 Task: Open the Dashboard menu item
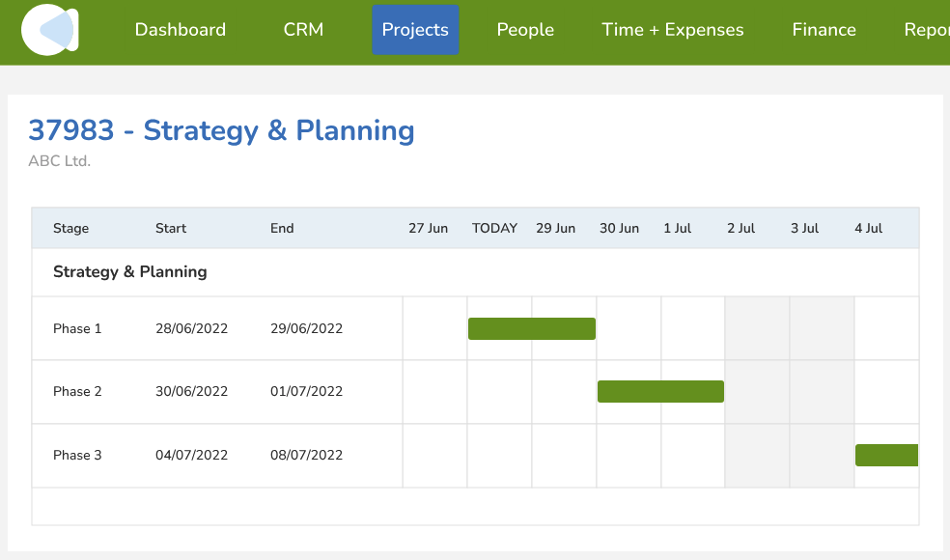[x=181, y=30]
